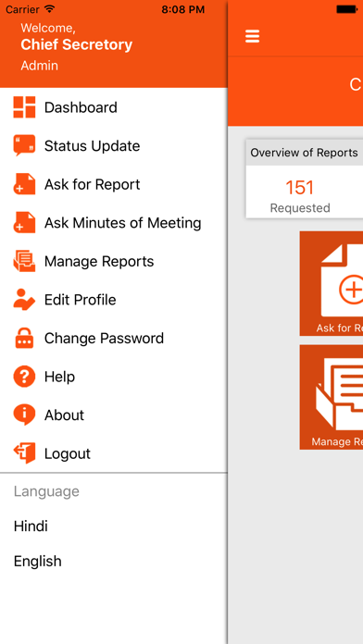Click the Overview of Reports header
The height and width of the screenshot is (644, 363).
305,153
